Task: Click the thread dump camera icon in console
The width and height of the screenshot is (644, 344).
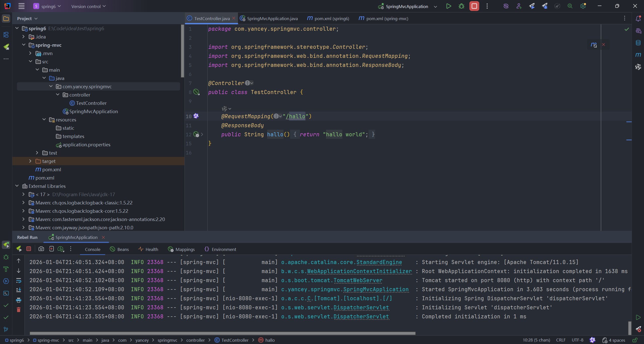Action: (x=41, y=249)
